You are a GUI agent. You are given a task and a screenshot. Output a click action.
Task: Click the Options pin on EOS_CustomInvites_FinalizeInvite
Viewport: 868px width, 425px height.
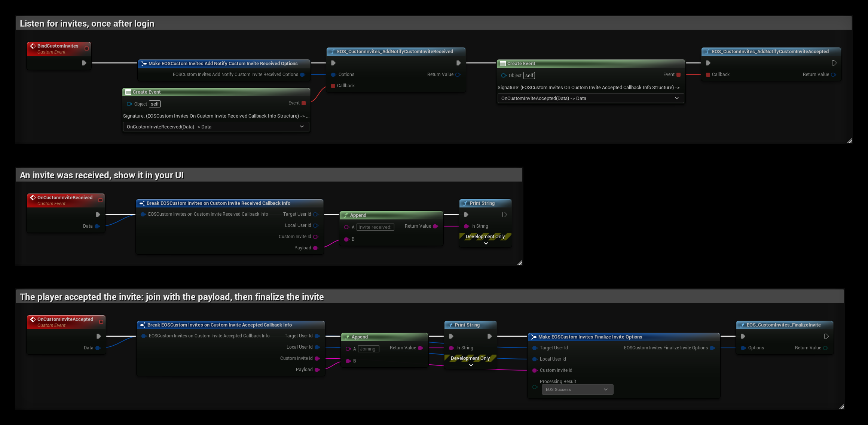tap(743, 348)
